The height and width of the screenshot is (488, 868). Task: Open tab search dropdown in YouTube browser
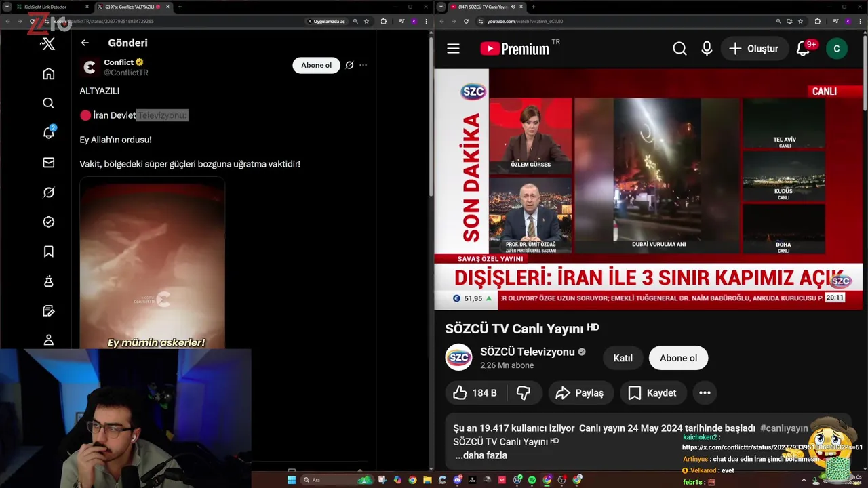click(441, 7)
